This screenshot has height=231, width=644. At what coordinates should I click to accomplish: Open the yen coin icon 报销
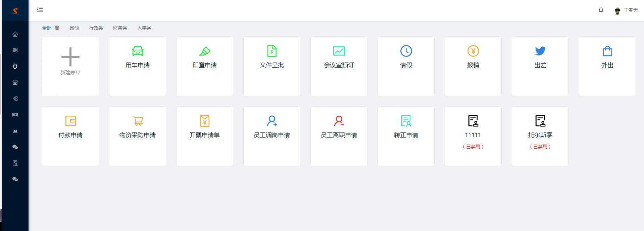(473, 51)
